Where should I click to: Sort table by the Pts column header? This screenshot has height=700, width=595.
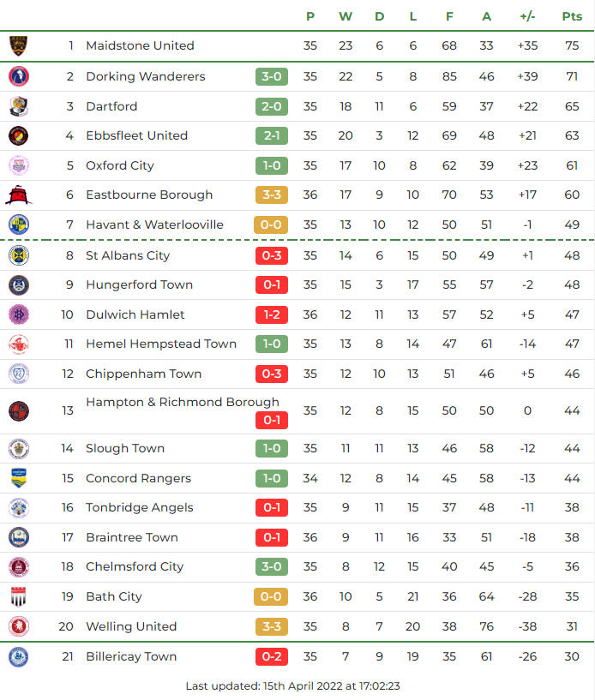point(572,16)
